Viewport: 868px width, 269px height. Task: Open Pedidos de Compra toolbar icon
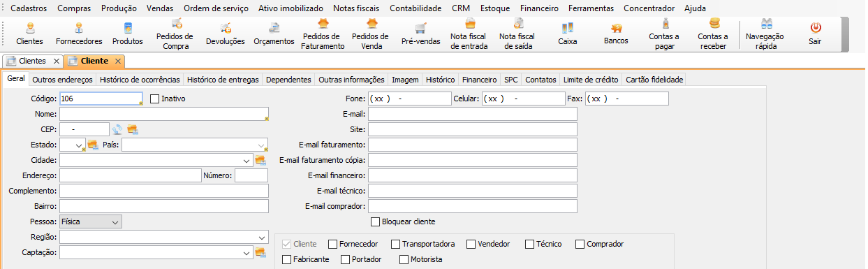point(176,34)
